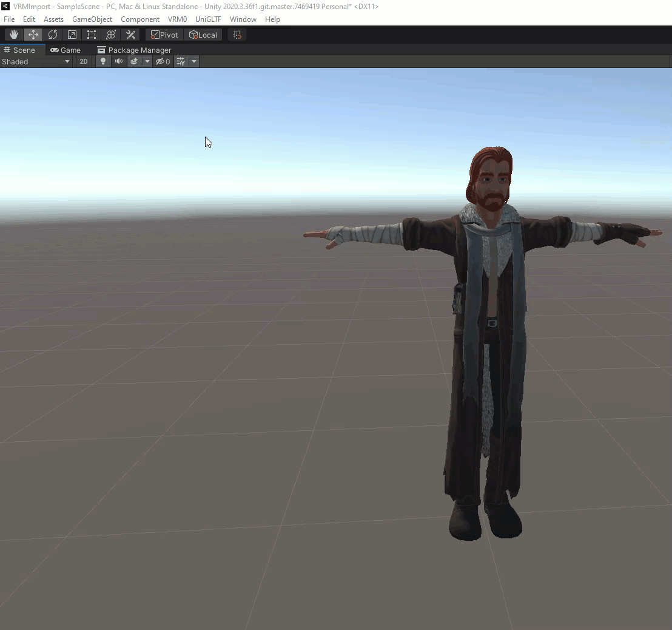Select the Hand view tool

14,35
